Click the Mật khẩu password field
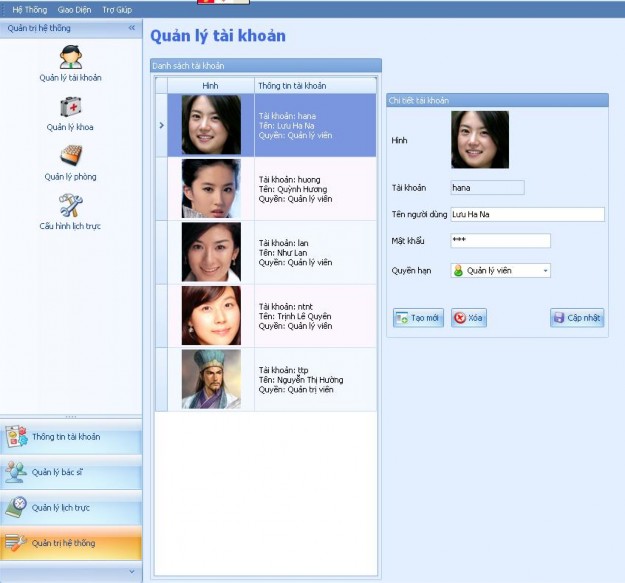 pos(500,241)
